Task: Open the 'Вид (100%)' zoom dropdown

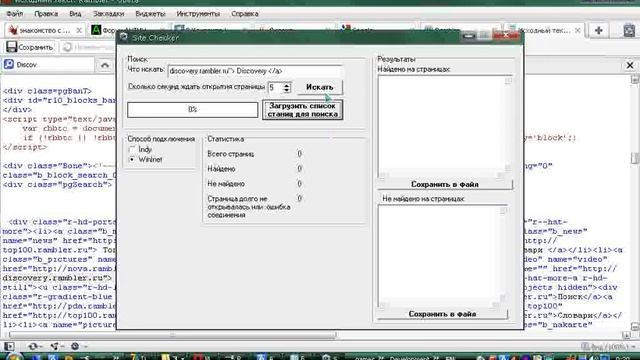Action: (x=607, y=347)
